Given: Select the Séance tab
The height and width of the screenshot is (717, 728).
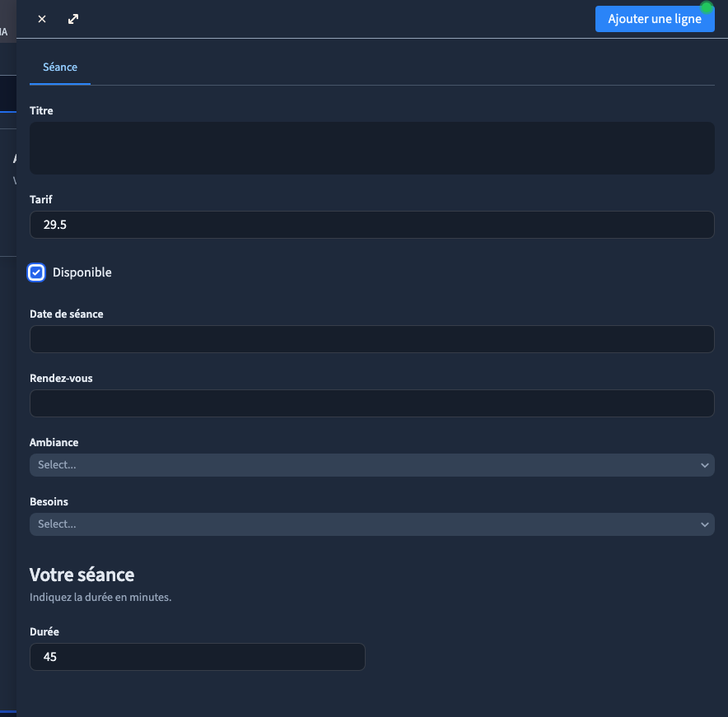Looking at the screenshot, I should 60,68.
